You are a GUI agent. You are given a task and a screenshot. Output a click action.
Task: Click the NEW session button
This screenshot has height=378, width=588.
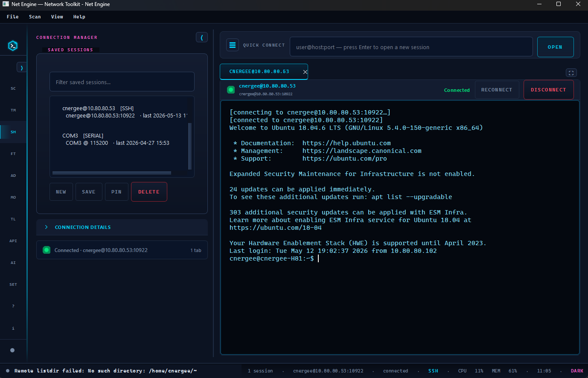click(x=61, y=192)
